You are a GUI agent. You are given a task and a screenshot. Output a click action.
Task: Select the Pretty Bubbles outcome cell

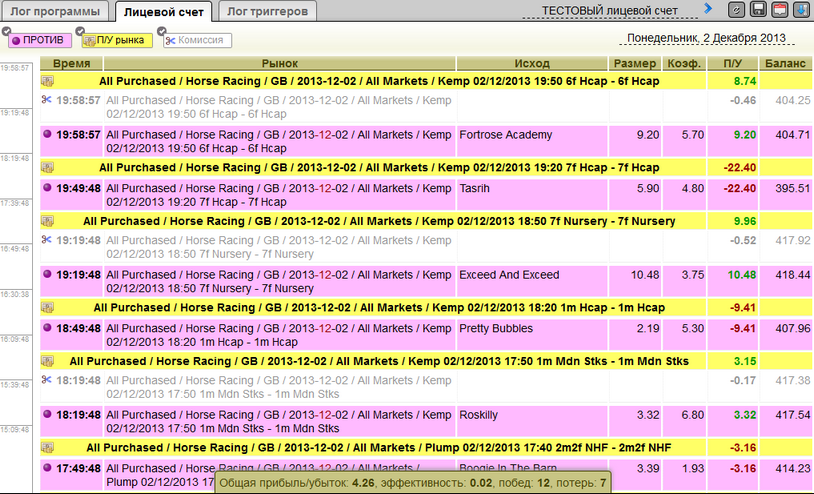click(x=532, y=335)
